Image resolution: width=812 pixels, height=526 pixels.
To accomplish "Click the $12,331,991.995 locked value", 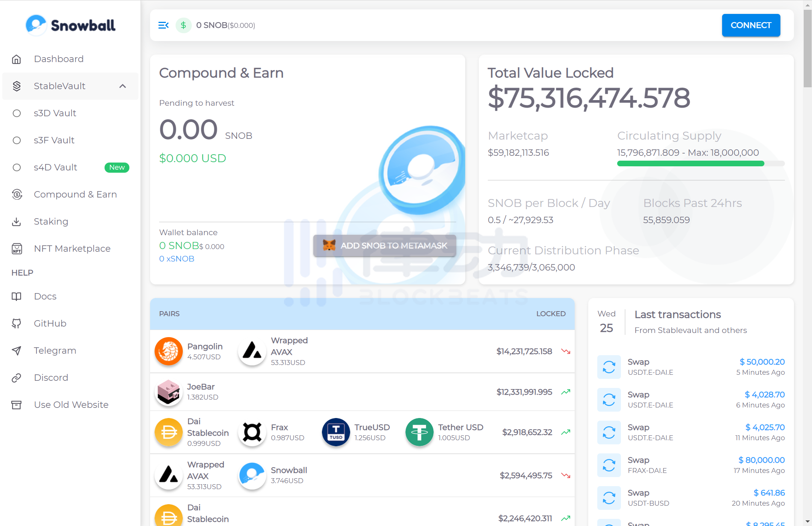I will pos(524,392).
